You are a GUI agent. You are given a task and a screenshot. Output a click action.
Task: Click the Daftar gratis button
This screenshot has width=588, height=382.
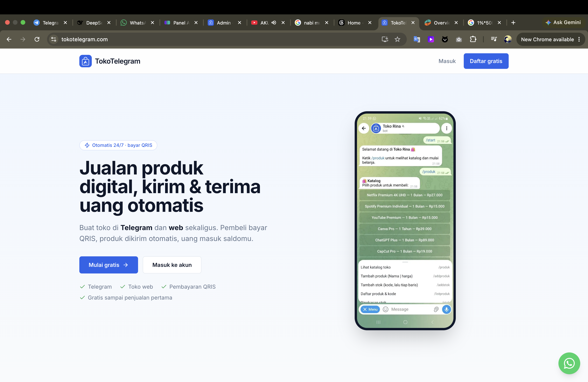coord(486,61)
